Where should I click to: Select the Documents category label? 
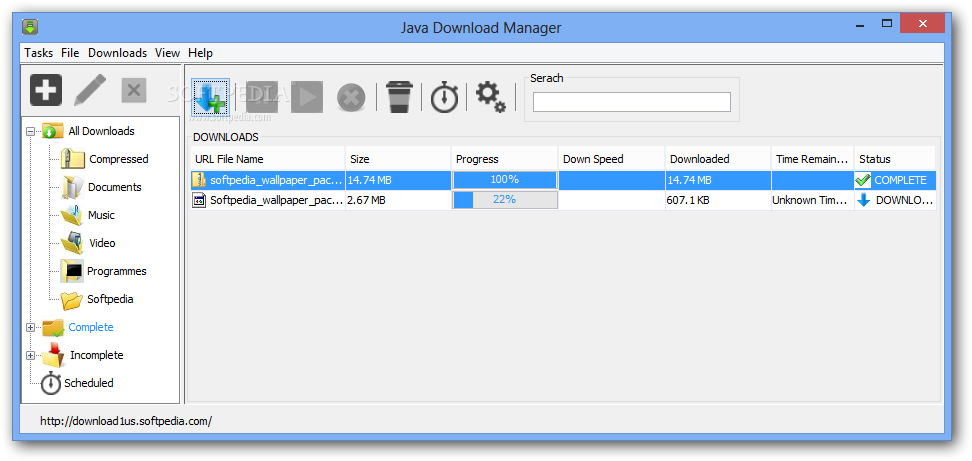click(115, 187)
